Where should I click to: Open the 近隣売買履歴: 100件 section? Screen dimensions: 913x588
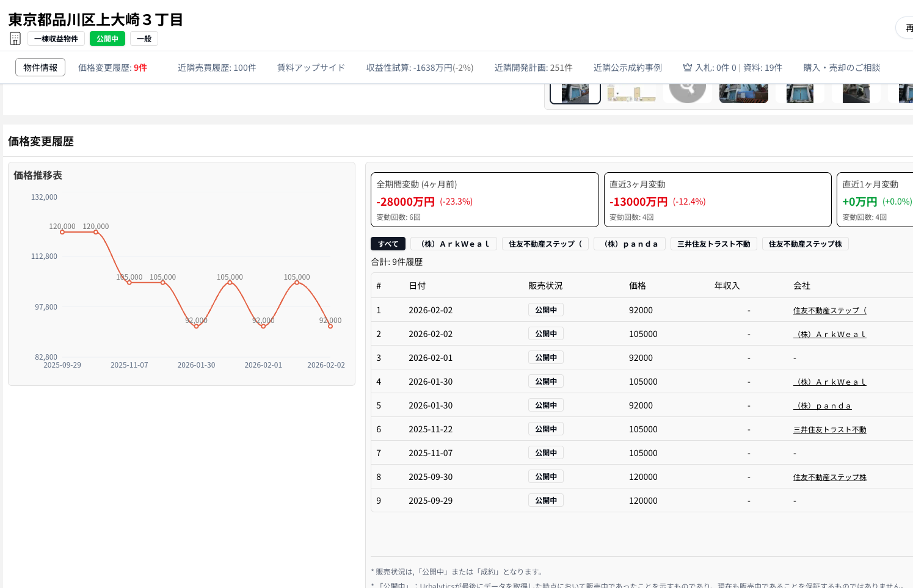[217, 67]
